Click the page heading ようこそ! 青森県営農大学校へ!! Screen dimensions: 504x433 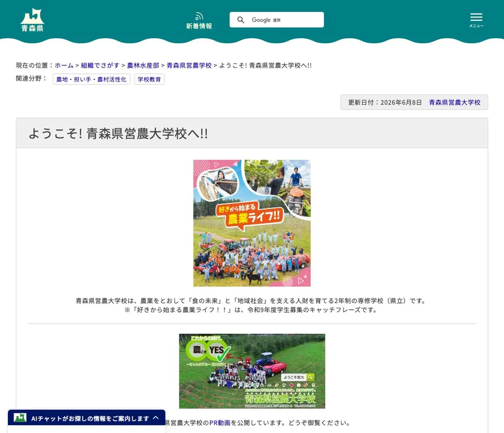point(118,134)
